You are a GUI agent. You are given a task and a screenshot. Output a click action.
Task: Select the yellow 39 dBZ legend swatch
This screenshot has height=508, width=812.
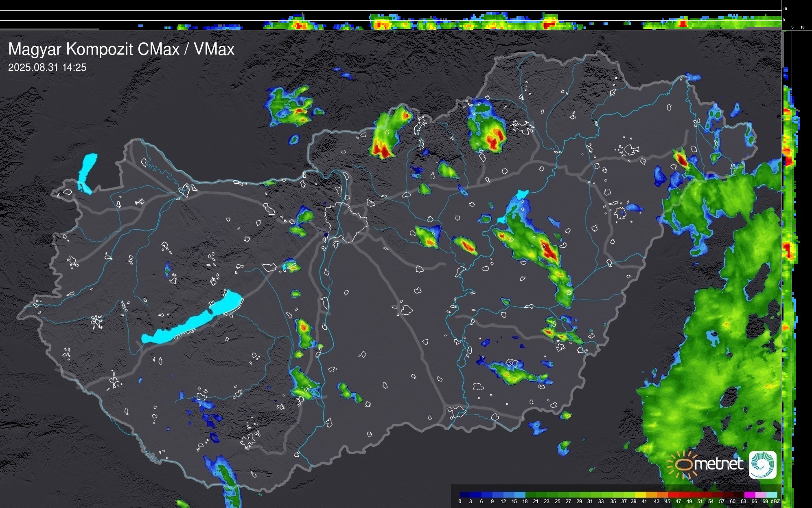click(x=640, y=495)
